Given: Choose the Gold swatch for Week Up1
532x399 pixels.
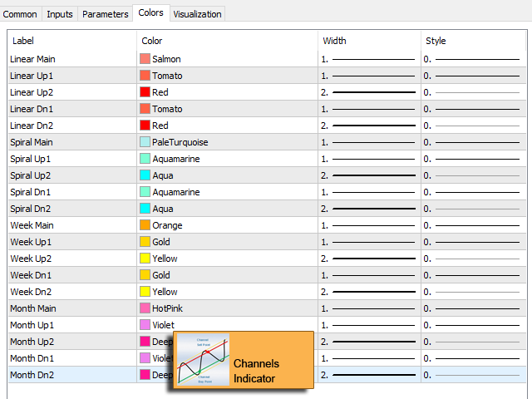Looking at the screenshot, I should pos(145,242).
